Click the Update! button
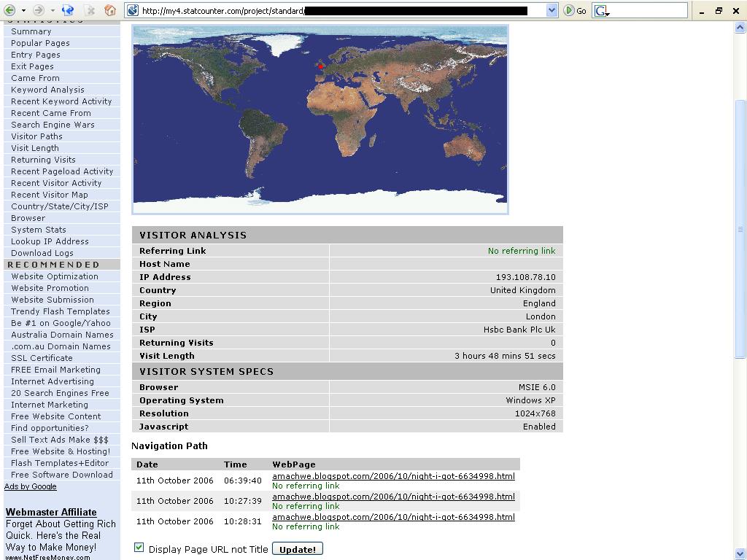Screen dimensions: 747x560 point(298,549)
